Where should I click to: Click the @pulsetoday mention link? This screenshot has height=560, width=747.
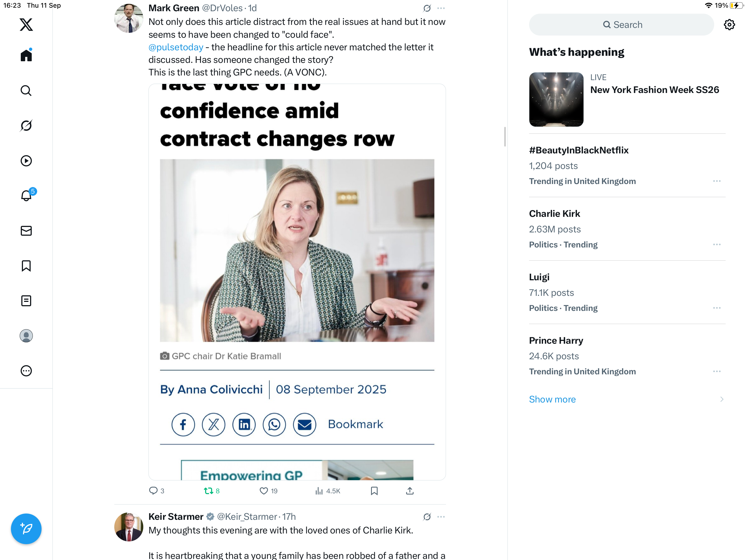pos(176,47)
